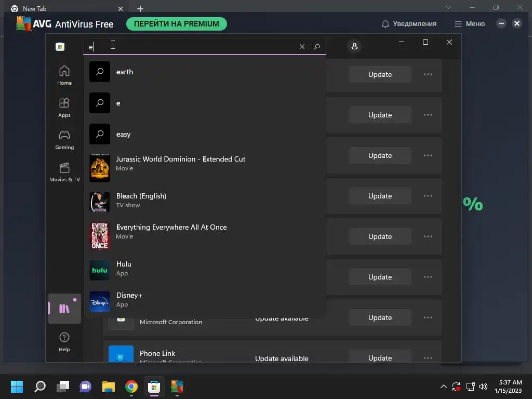Open the Gaming section in Store sidebar

[x=64, y=140]
